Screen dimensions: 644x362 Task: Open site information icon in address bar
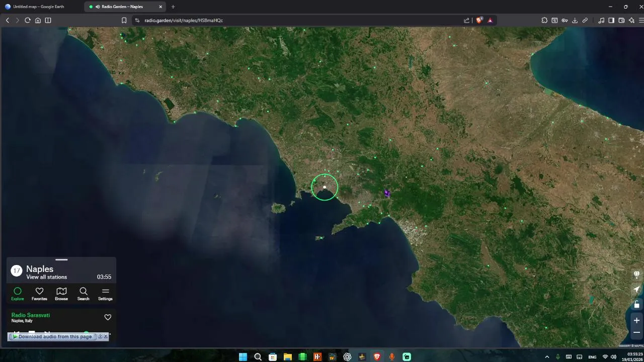click(x=137, y=20)
